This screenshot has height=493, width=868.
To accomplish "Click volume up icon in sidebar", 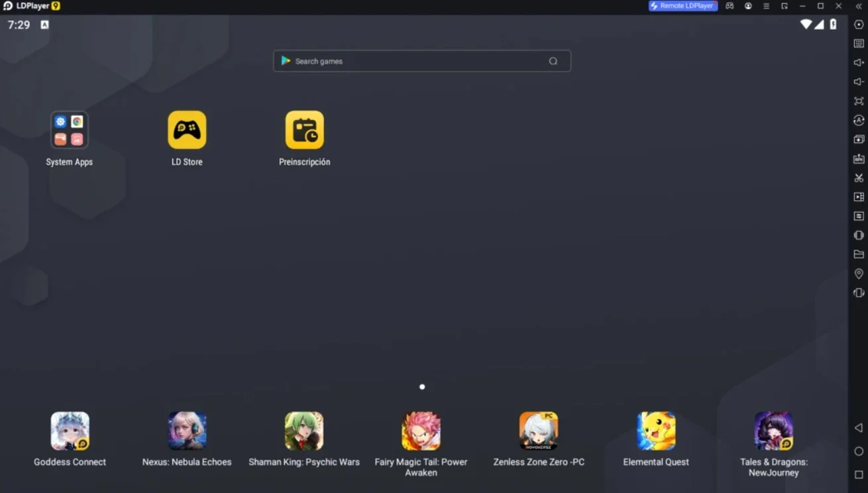I will click(x=859, y=62).
